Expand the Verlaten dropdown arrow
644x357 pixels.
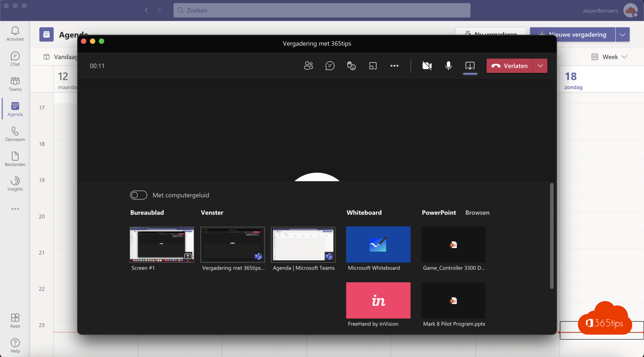[540, 66]
